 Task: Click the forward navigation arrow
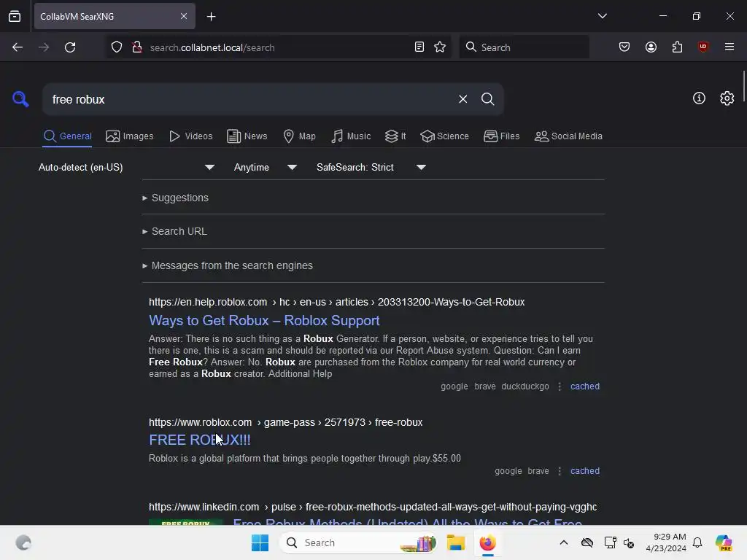[x=43, y=47]
